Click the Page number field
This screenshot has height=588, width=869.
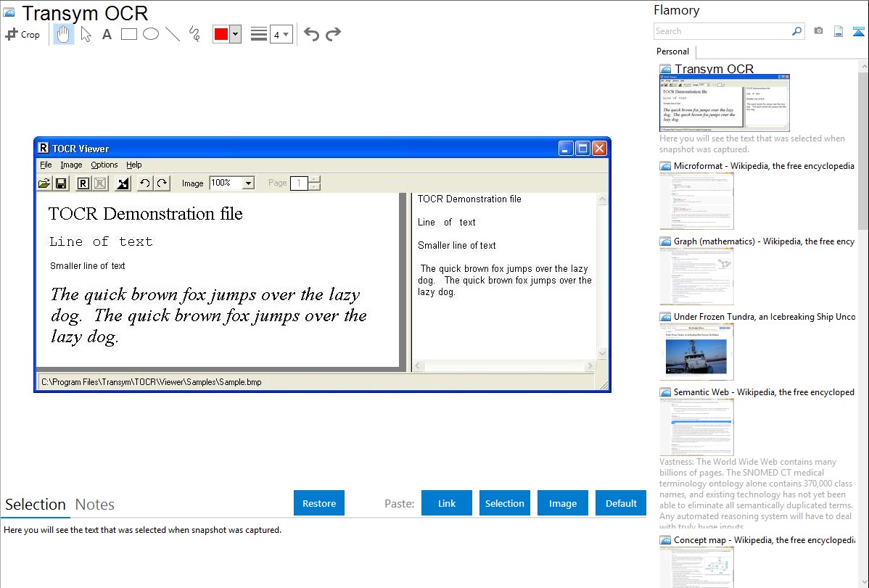tap(300, 183)
